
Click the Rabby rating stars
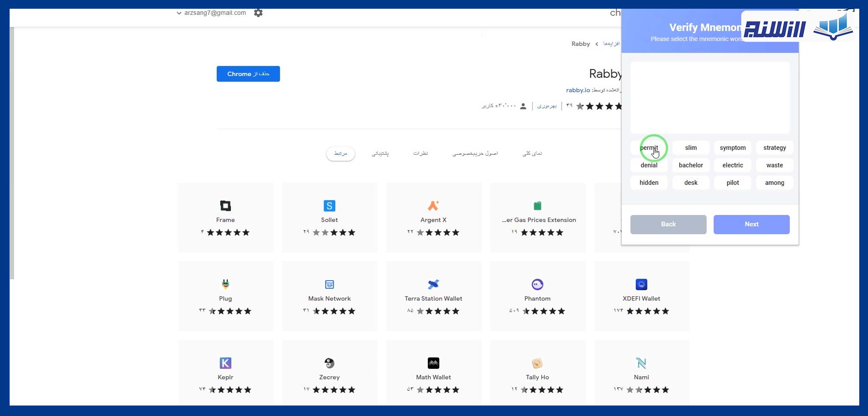(599, 106)
